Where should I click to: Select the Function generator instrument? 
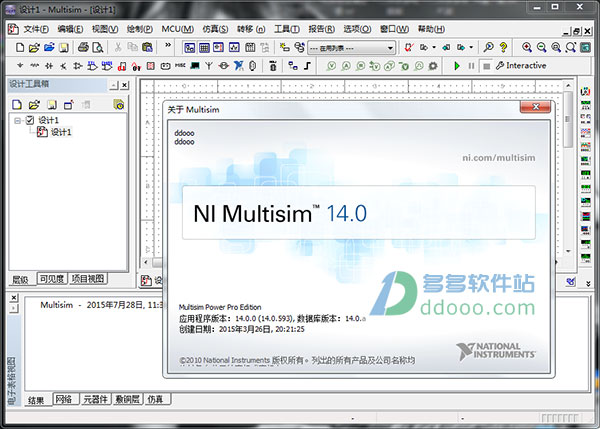coord(585,105)
